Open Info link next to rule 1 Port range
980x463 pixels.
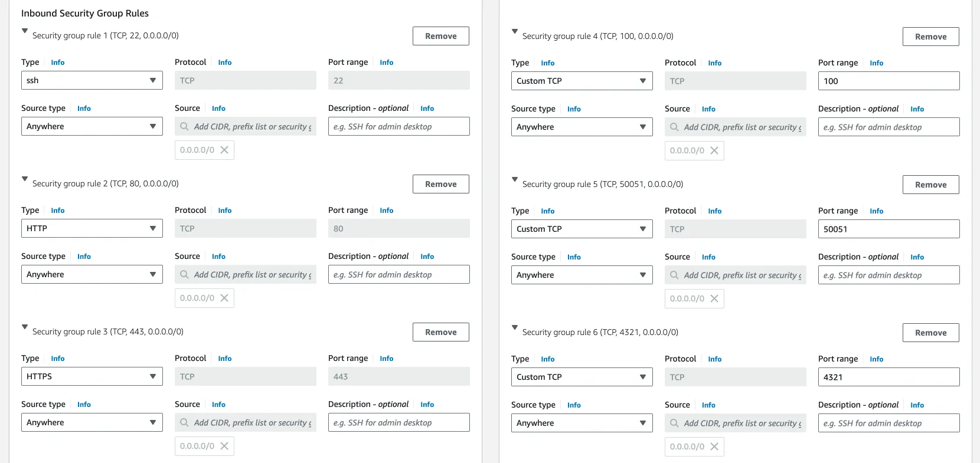(387, 63)
